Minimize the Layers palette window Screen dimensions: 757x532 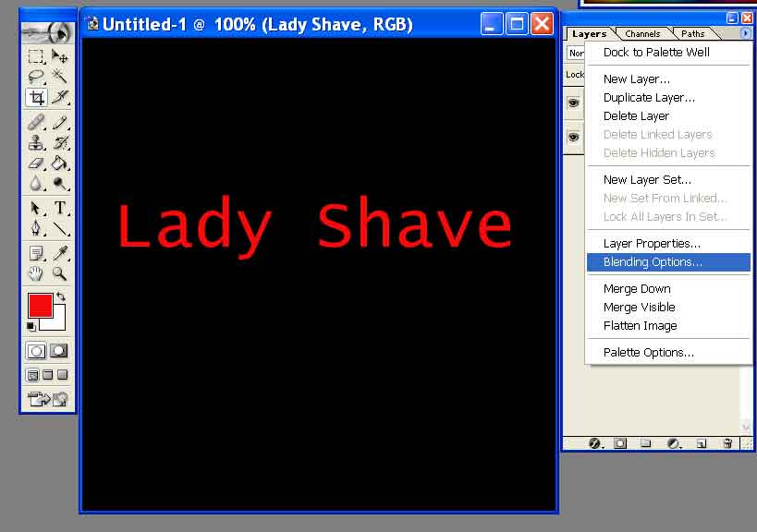point(732,18)
